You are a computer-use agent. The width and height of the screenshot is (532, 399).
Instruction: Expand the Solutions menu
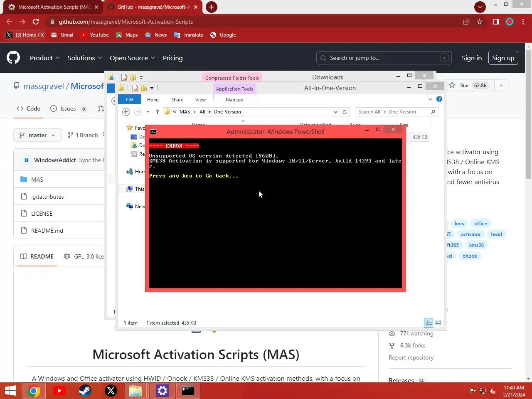[x=85, y=58]
